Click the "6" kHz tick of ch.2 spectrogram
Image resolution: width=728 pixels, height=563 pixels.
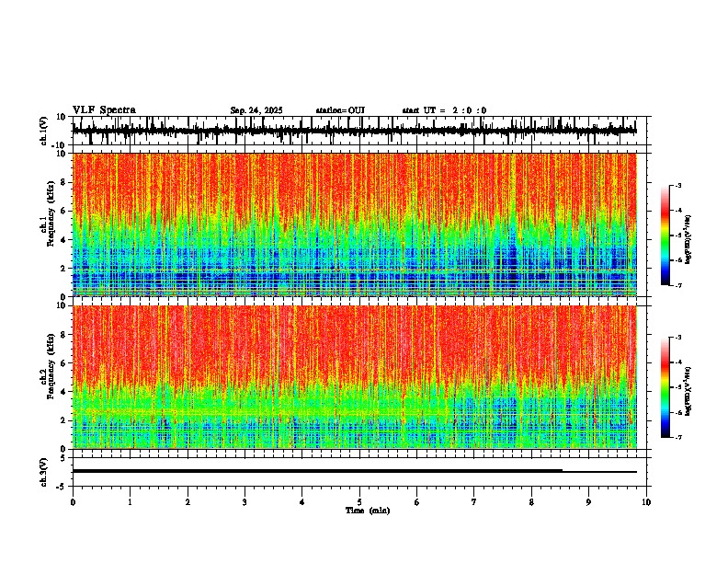click(63, 363)
